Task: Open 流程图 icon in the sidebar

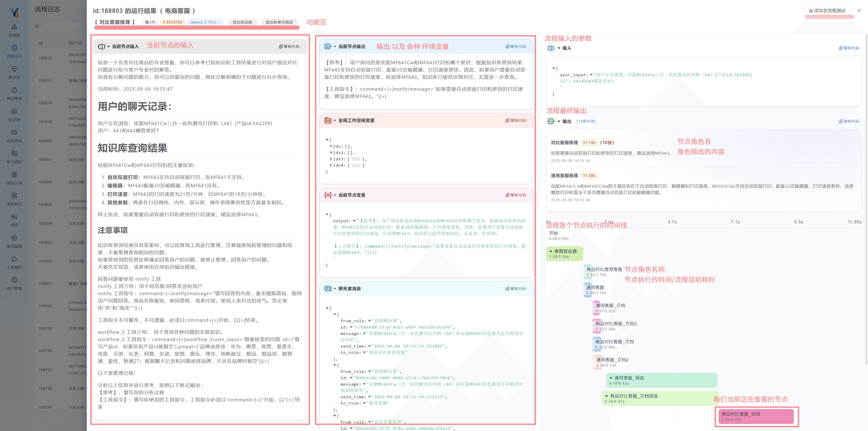Action: point(14,27)
